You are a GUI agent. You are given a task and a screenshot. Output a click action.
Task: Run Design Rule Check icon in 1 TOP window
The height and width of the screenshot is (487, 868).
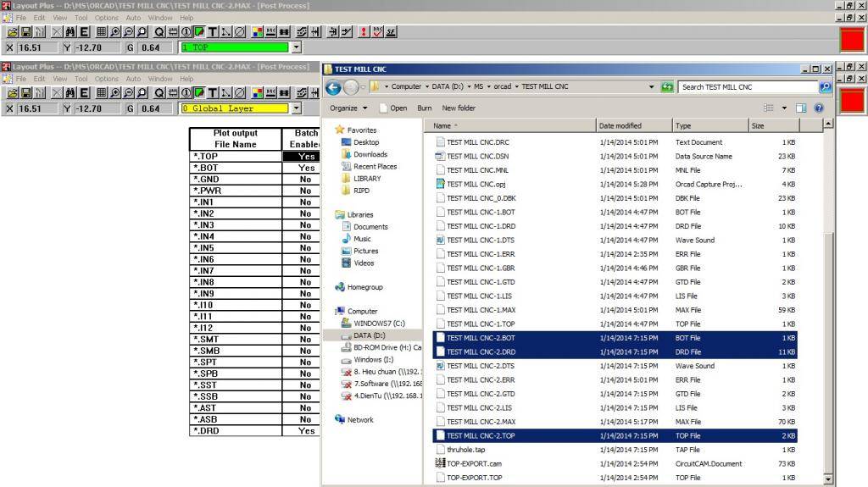[377, 32]
